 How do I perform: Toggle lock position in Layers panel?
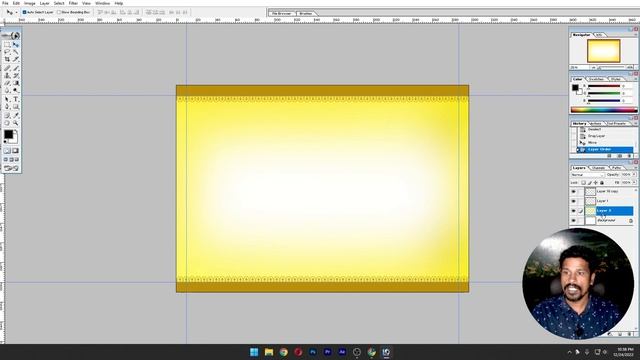point(596,183)
